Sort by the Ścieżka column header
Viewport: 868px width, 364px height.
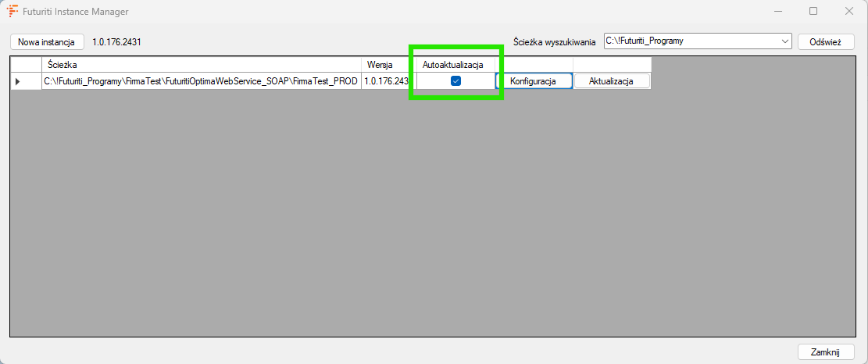pos(201,64)
